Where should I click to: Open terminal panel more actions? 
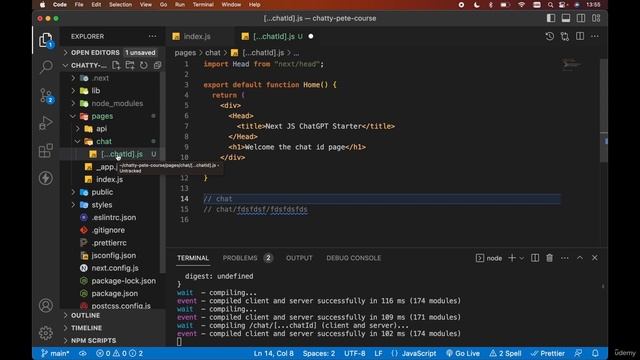565,258
